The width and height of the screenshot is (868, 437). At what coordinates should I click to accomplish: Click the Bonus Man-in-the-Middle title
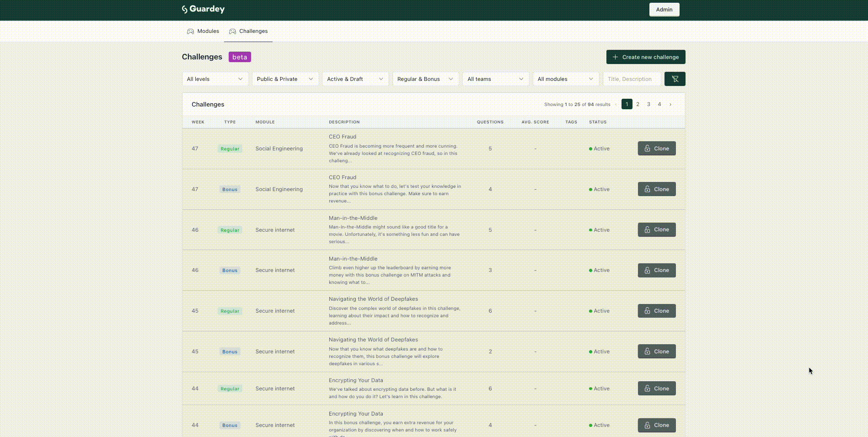(x=353, y=259)
